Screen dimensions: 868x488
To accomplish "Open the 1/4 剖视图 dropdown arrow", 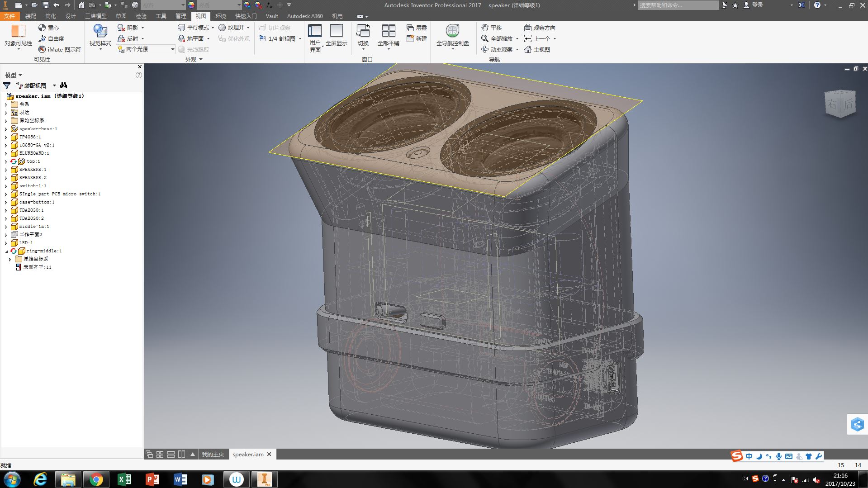I will click(300, 38).
